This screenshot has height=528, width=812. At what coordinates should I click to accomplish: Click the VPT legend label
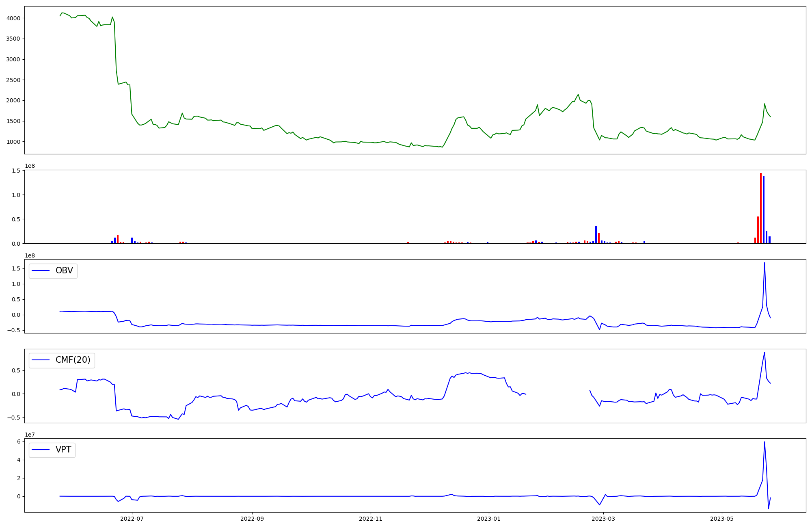[x=63, y=449]
